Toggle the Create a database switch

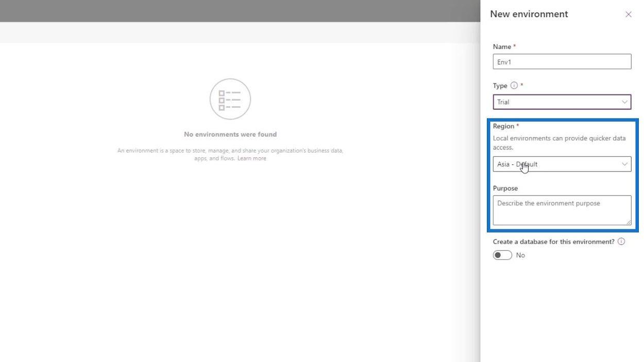[x=502, y=255]
